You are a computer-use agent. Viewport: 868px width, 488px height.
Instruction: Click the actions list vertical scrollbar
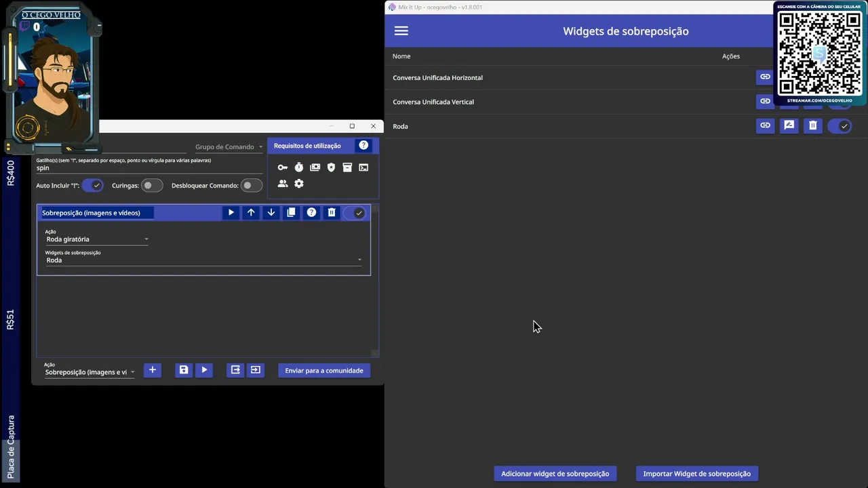click(374, 279)
